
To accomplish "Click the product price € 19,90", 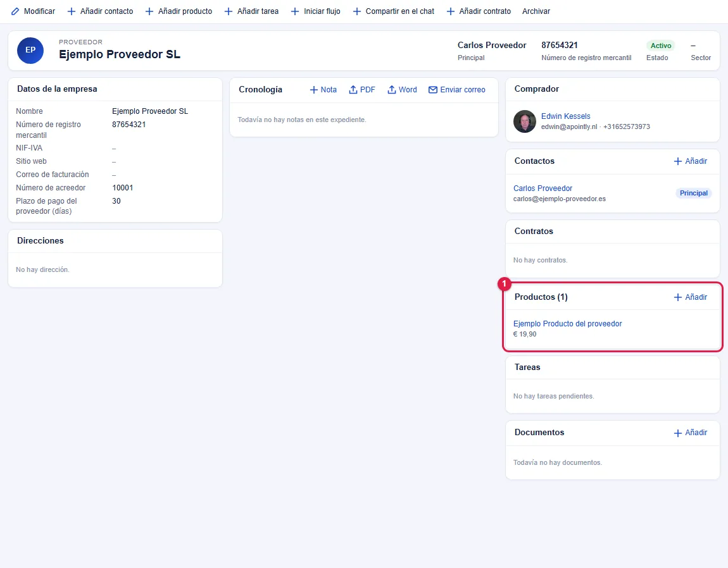I will [525, 334].
